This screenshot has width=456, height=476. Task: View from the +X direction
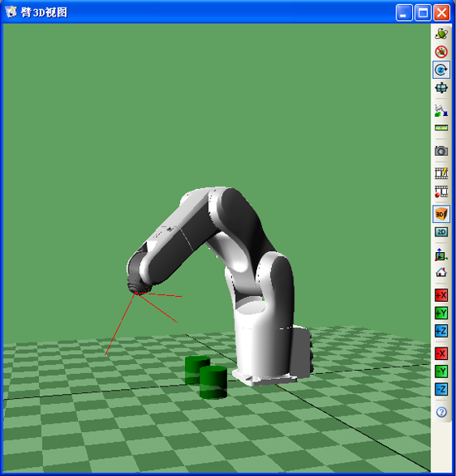(x=441, y=295)
